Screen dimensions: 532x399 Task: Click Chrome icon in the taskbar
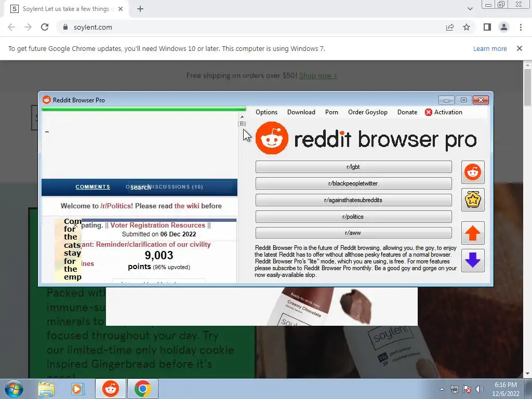click(142, 389)
